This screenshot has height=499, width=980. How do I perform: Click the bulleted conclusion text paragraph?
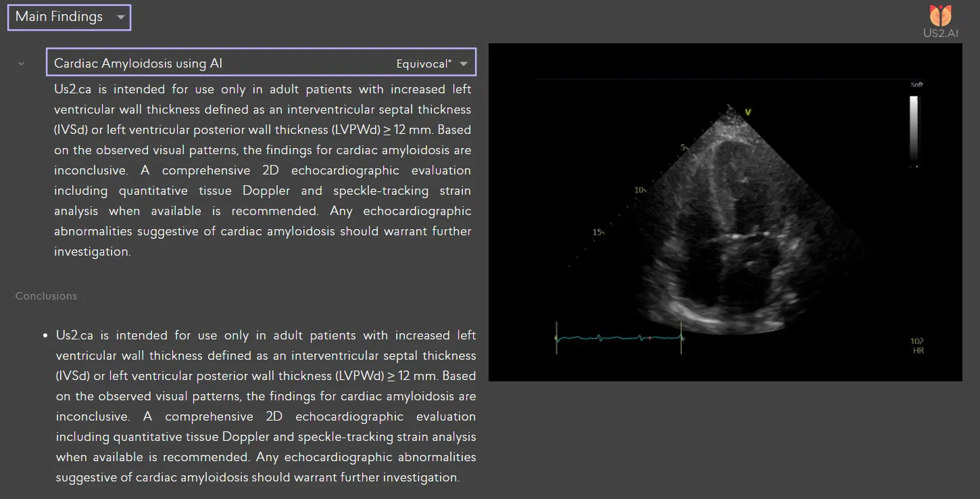point(266,406)
